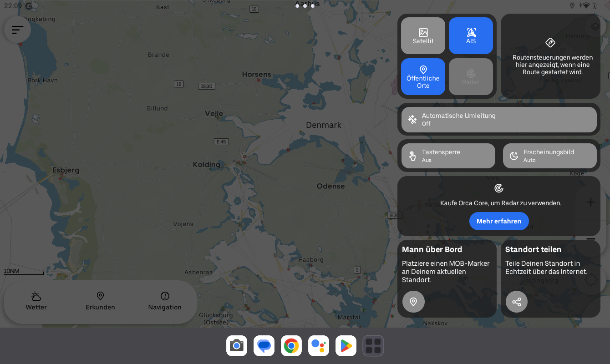The image size is (610, 364).
Task: Click the Mehr erfahren button
Action: 499,221
